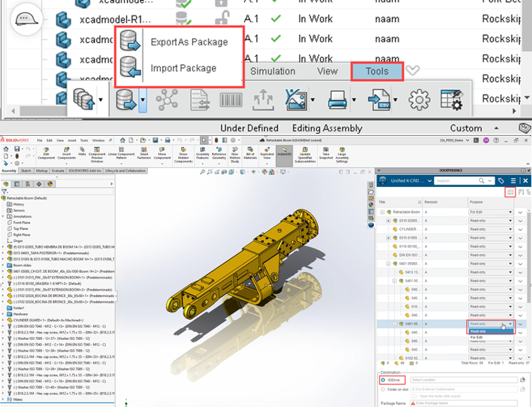Switch to the Evaluate tab
Image resolution: width=532 pixels, height=407 pixels.
click(58, 171)
